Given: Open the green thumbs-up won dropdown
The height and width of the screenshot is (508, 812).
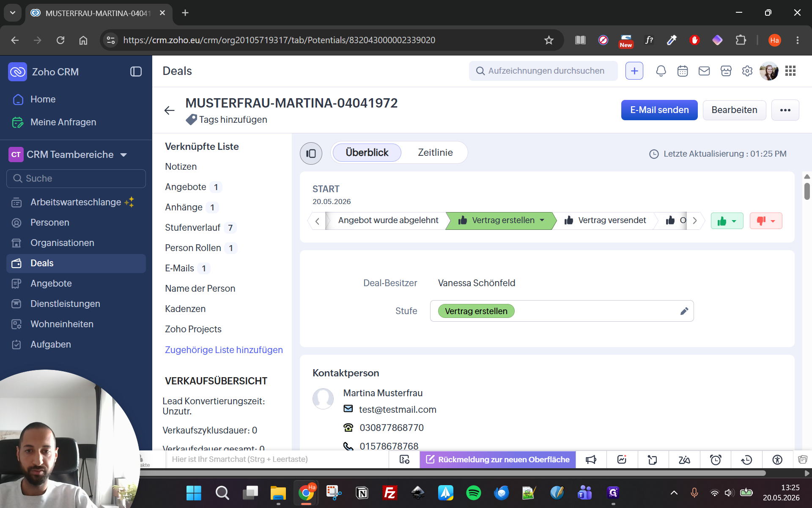Looking at the screenshot, I should click(727, 221).
